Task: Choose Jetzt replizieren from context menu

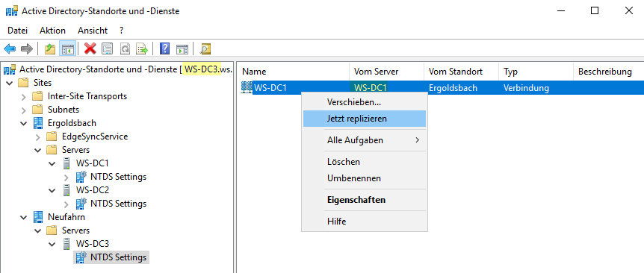Action: point(365,119)
